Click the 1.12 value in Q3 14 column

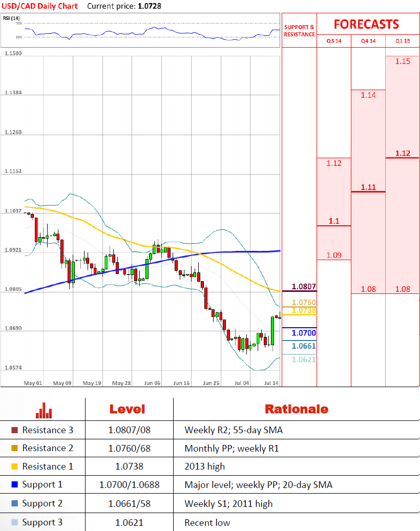click(x=334, y=163)
